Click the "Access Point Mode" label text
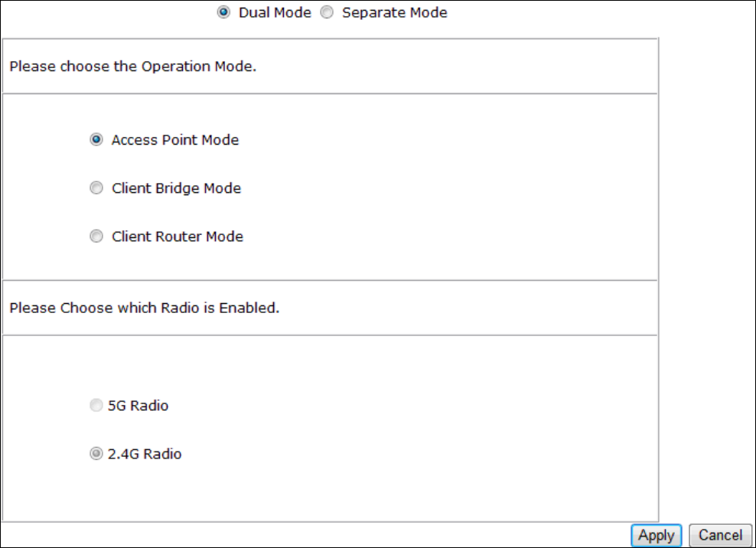 (x=175, y=140)
